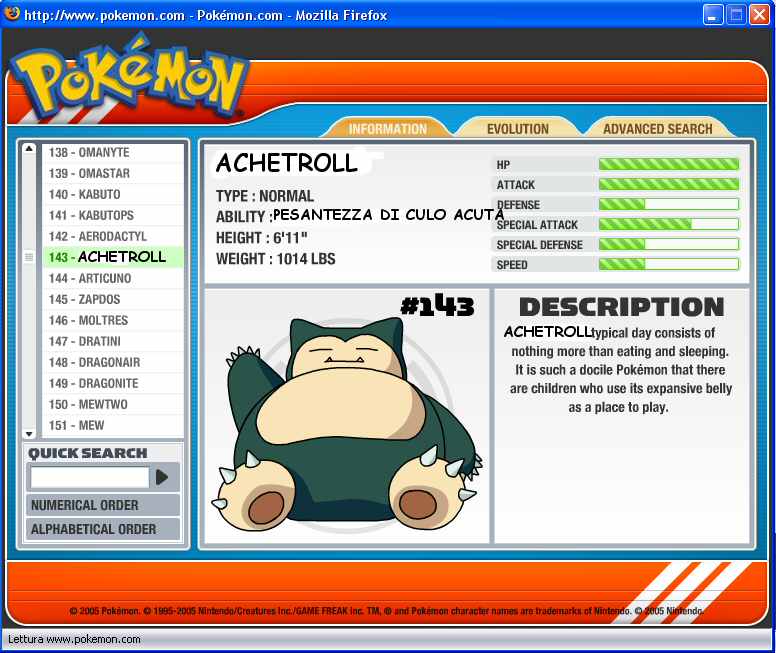Click the list scroll up arrow
Screen dimensions: 776x653
point(29,149)
